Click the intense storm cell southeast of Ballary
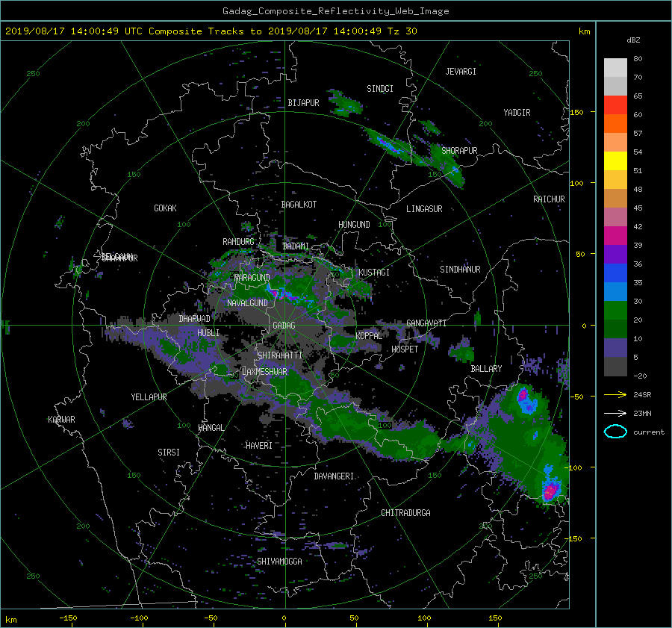 (551, 490)
